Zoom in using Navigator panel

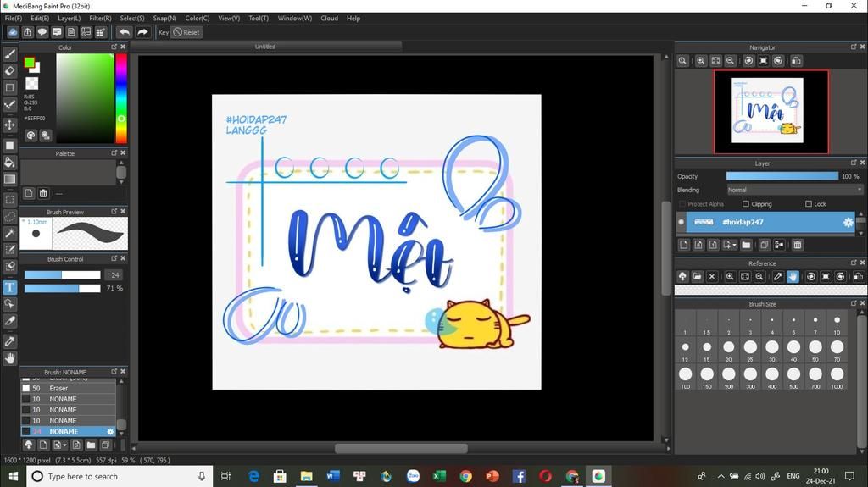tap(701, 61)
